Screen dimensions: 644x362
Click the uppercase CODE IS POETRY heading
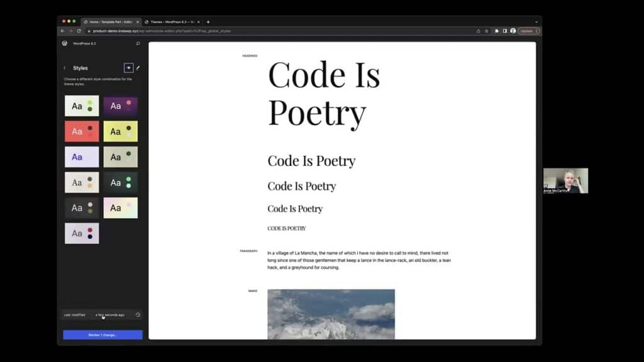click(x=287, y=228)
